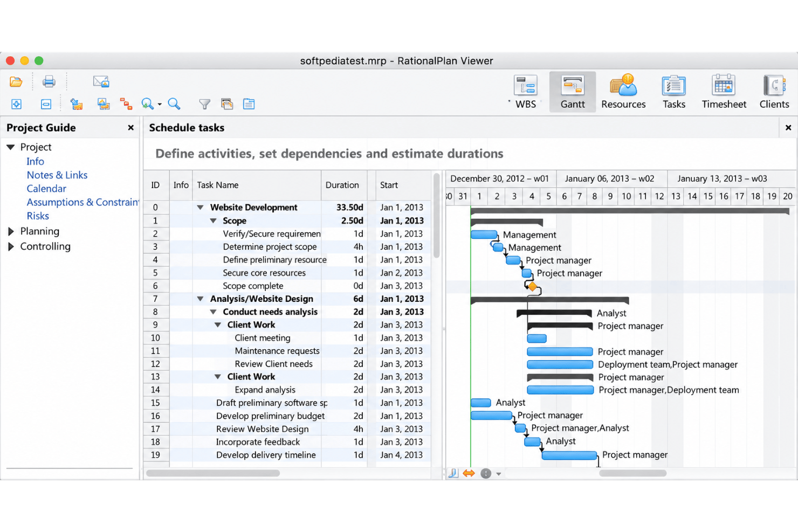Open the Risks link

(x=38, y=216)
